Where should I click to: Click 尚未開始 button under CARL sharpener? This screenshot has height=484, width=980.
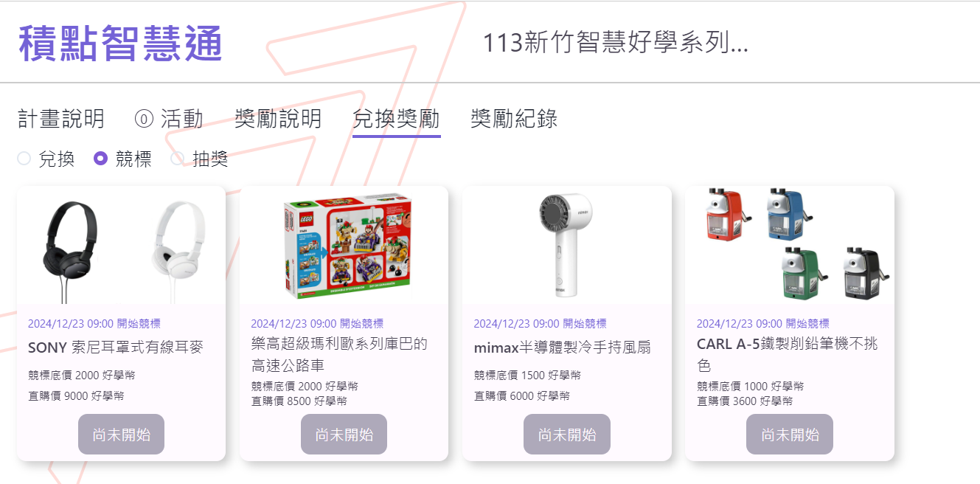[x=790, y=435]
